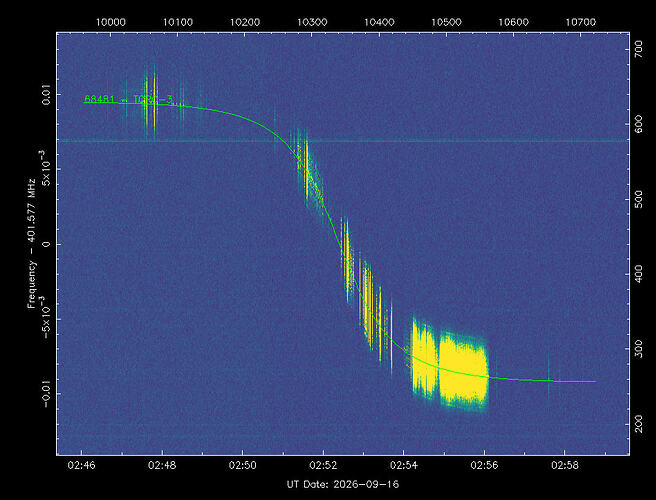Screen dimensions: 656x500
Task: Click the time label 02:50
Action: click(242, 466)
